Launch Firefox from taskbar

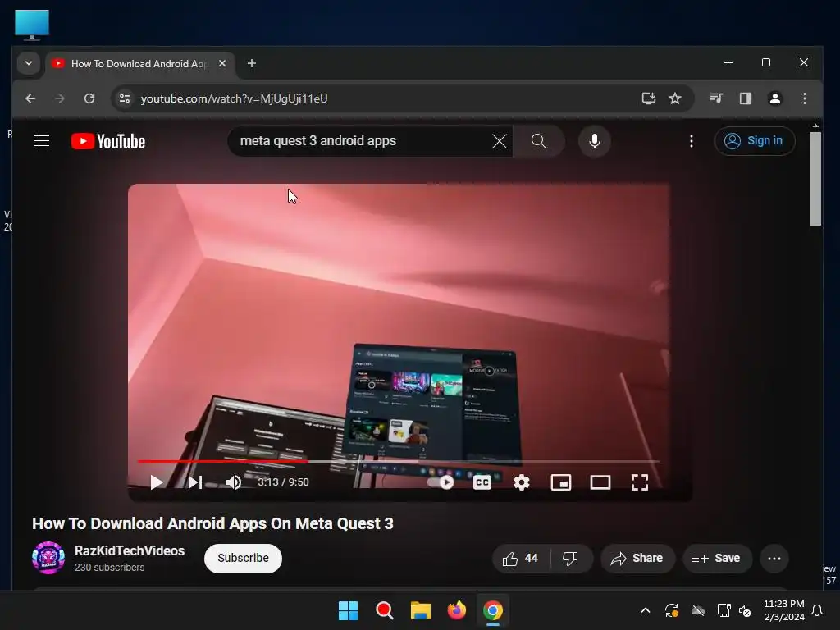click(x=457, y=610)
